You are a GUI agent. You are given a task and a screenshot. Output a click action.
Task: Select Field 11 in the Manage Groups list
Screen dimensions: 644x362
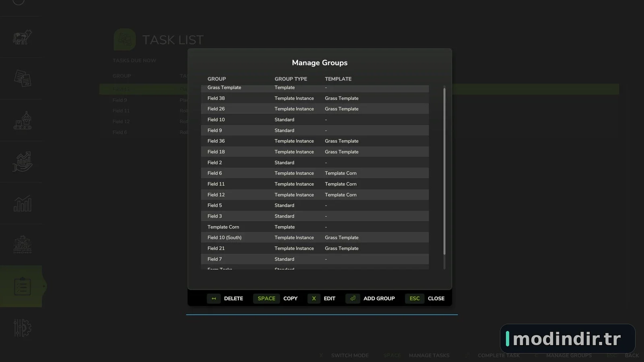point(315,184)
